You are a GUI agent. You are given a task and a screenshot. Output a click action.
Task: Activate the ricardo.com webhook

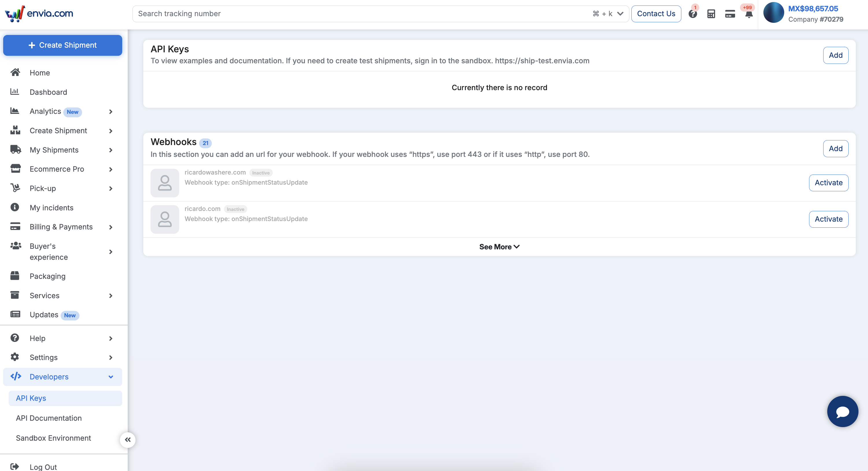pos(828,219)
